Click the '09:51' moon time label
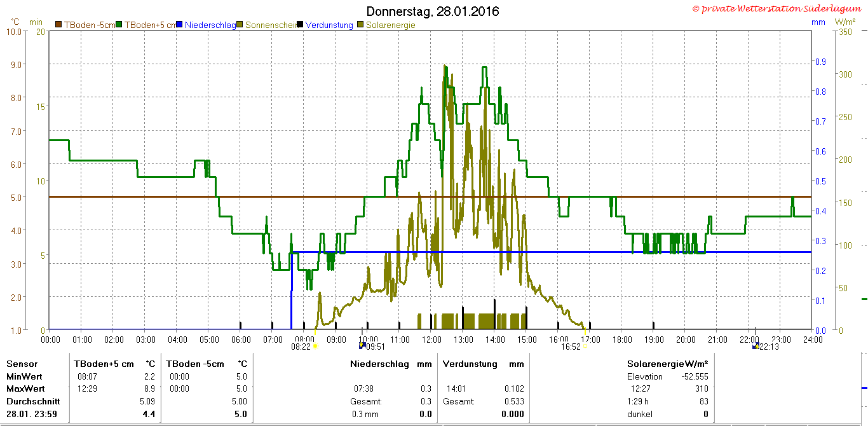 [376, 347]
